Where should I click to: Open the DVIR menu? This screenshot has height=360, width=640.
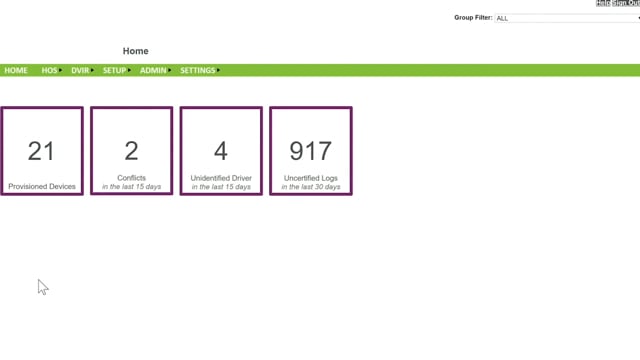tap(80, 70)
